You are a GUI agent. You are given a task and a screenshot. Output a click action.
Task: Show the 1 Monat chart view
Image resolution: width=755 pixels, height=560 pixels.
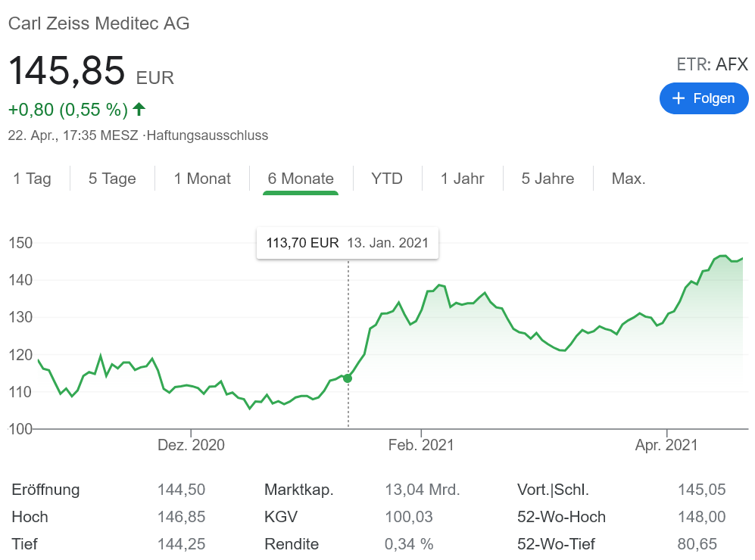click(x=202, y=179)
